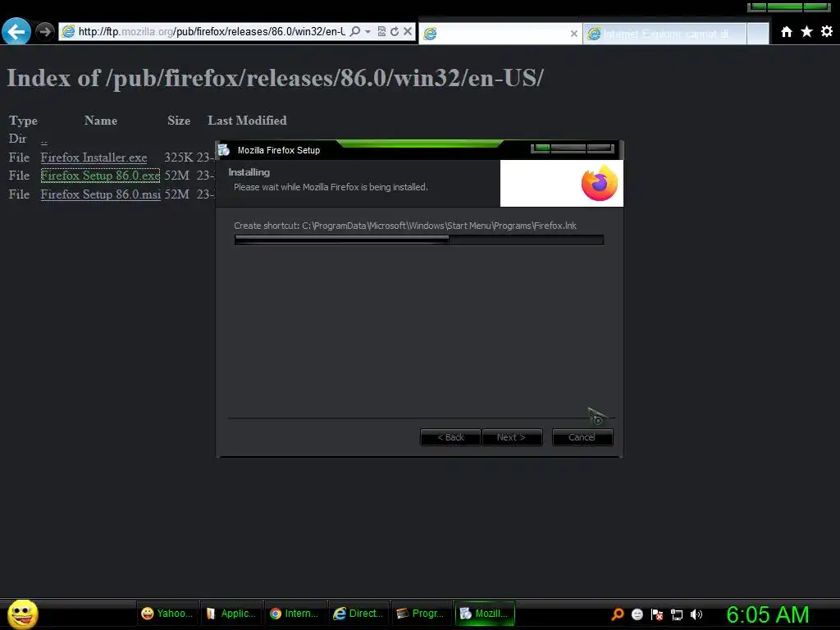Switch to the blank active tab
The height and width of the screenshot is (630, 840).
[500, 34]
